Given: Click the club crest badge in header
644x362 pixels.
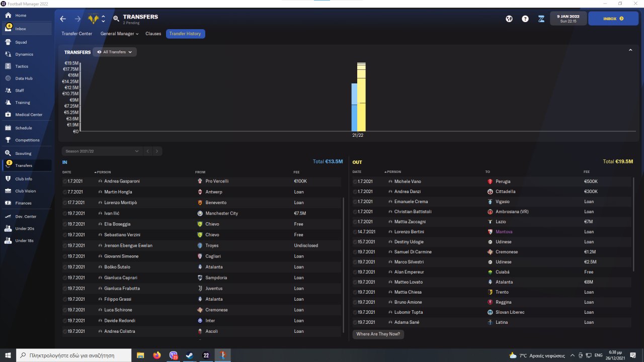Looking at the screenshot, I should tap(93, 19).
